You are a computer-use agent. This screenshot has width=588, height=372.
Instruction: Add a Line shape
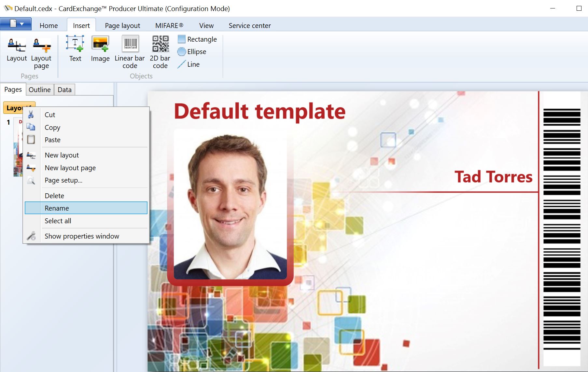click(x=189, y=64)
